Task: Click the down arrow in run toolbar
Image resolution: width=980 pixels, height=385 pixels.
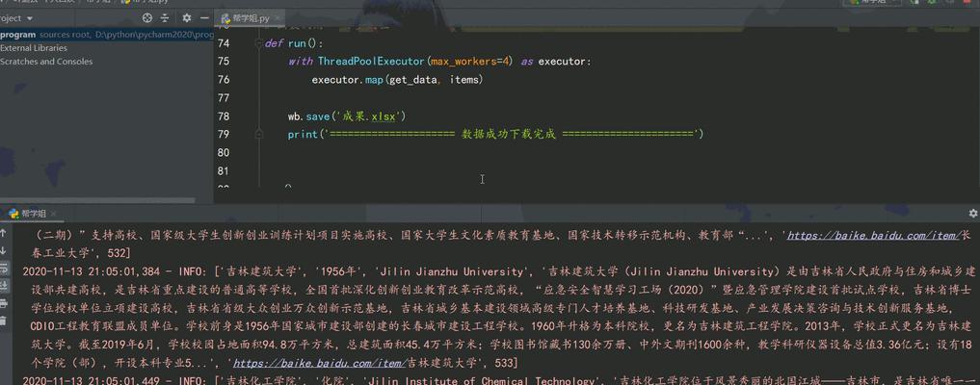Action: click(x=3, y=251)
